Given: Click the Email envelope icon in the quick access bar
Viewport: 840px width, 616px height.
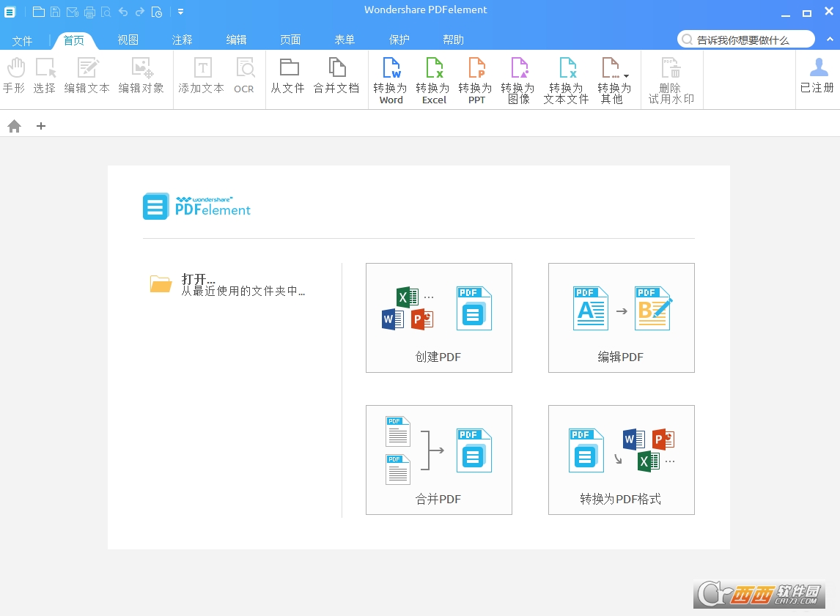Looking at the screenshot, I should 73,12.
